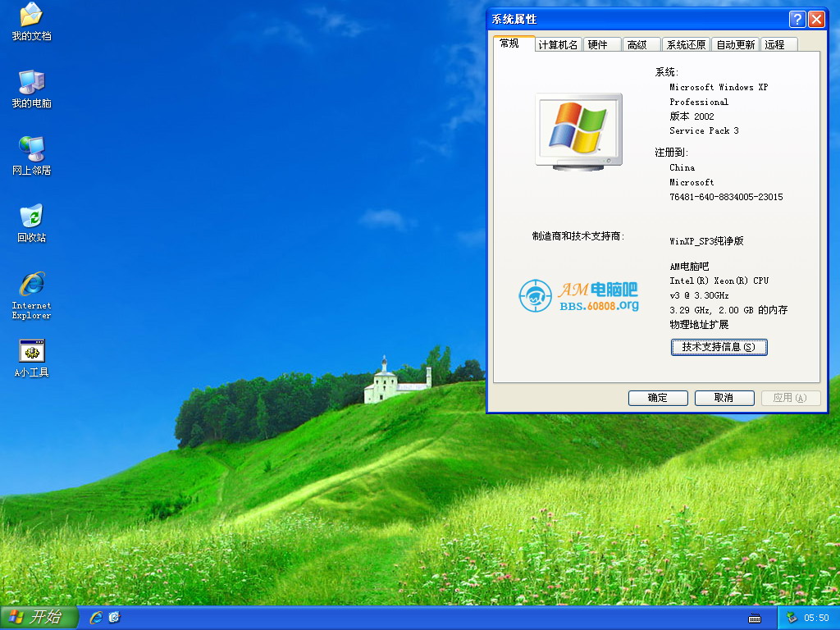Click the Windows XP monitor logo image
840x630 pixels.
[578, 132]
